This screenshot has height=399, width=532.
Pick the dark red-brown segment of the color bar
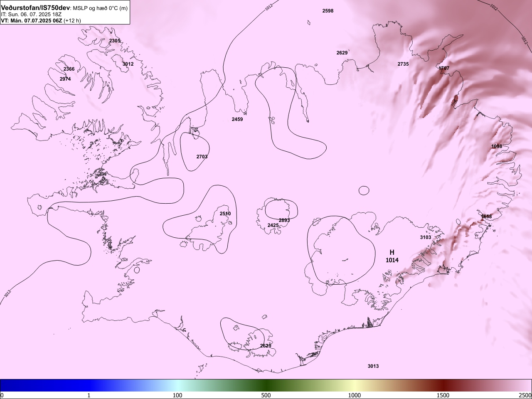click(443, 385)
